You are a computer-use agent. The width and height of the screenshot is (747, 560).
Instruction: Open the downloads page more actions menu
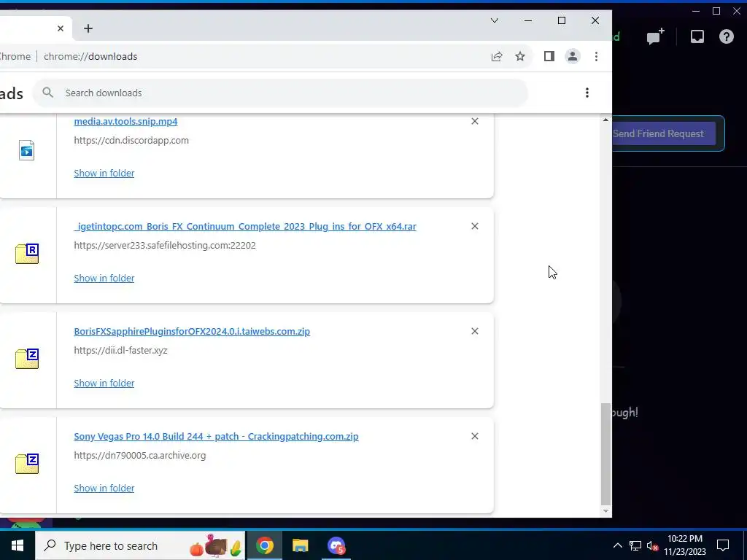pyautogui.click(x=587, y=93)
